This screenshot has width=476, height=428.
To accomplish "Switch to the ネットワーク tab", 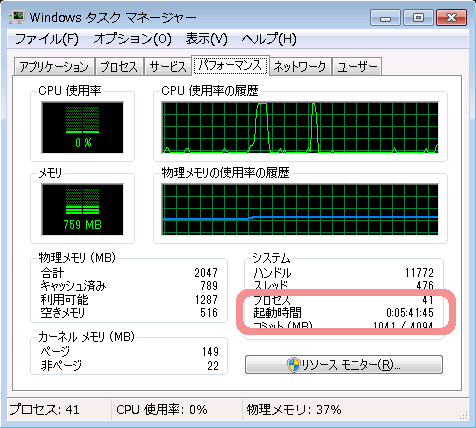I will point(300,67).
